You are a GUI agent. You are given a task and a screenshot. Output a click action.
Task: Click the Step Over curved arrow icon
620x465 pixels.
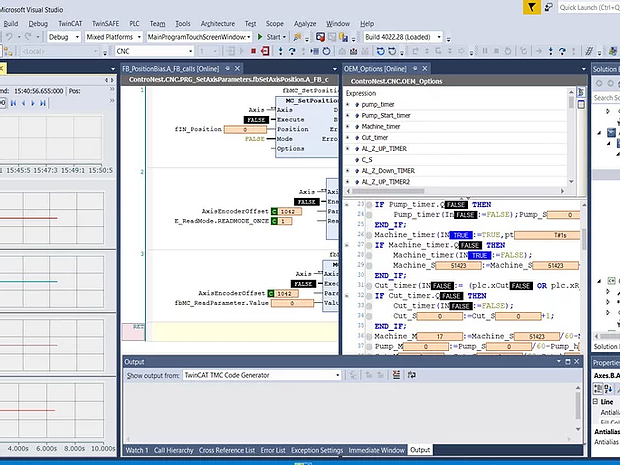tap(292, 51)
